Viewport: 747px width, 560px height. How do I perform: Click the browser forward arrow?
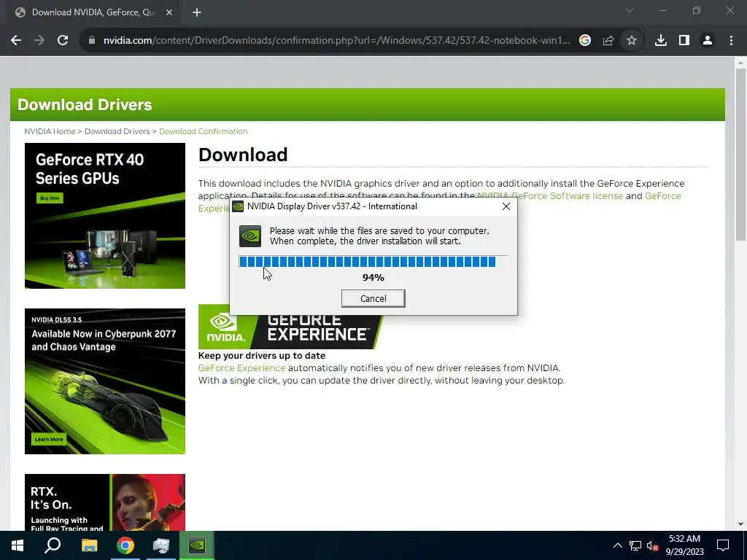pyautogui.click(x=39, y=41)
